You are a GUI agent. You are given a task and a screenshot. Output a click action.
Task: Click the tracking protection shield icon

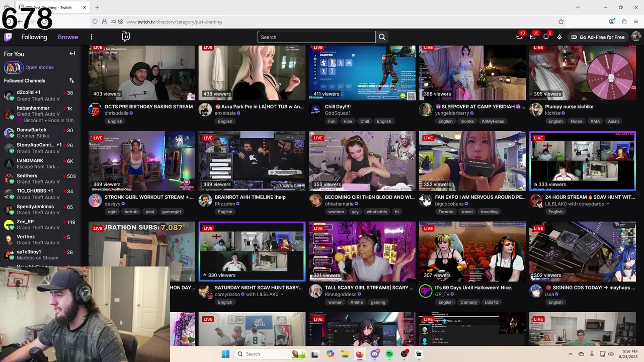[95, 22]
